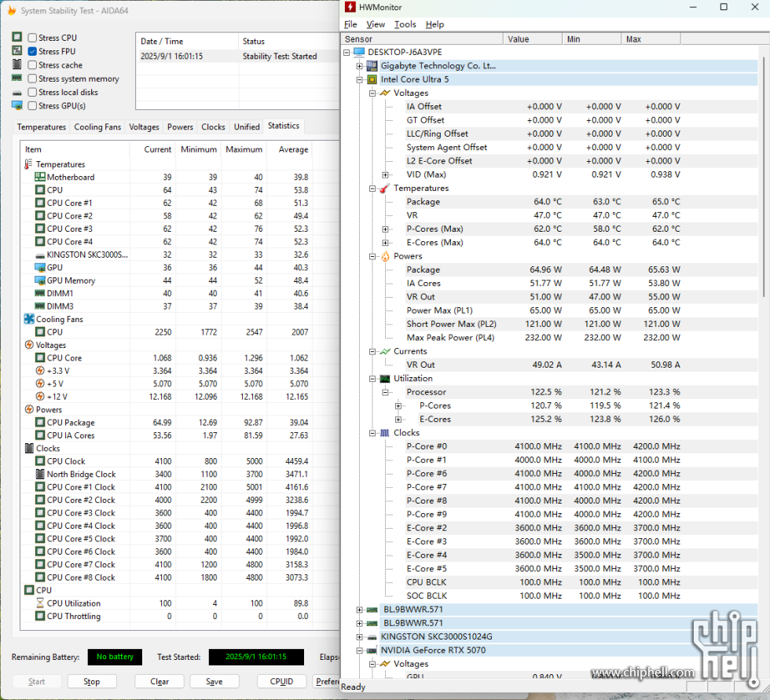Expand the P-Cores (Max) temperature entry
The image size is (770, 700).
[x=386, y=229]
